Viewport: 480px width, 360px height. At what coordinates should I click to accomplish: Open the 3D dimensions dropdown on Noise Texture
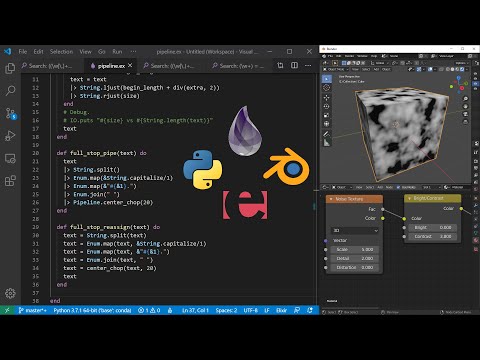[x=355, y=230]
